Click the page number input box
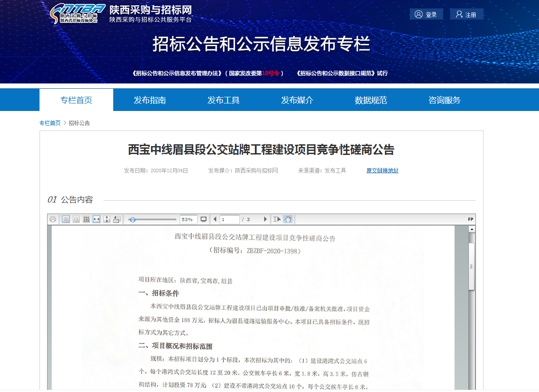The height and width of the screenshot is (392, 539). tap(230, 219)
